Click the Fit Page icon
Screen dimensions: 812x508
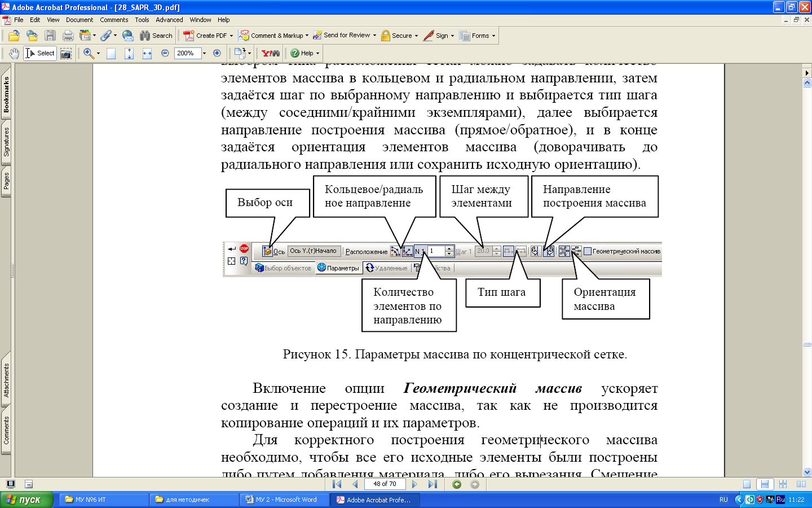tap(129, 53)
